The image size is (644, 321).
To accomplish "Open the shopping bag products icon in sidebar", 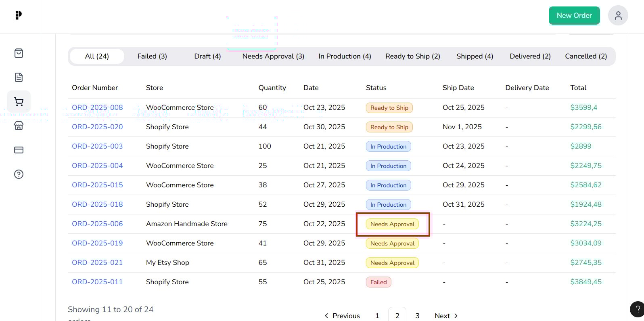I will tap(19, 53).
